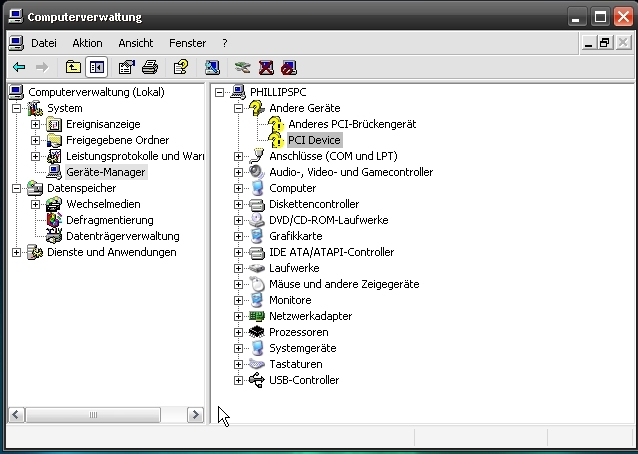Collapse the Andere Geräte category
Image resolution: width=638 pixels, height=454 pixels.
tap(238, 108)
